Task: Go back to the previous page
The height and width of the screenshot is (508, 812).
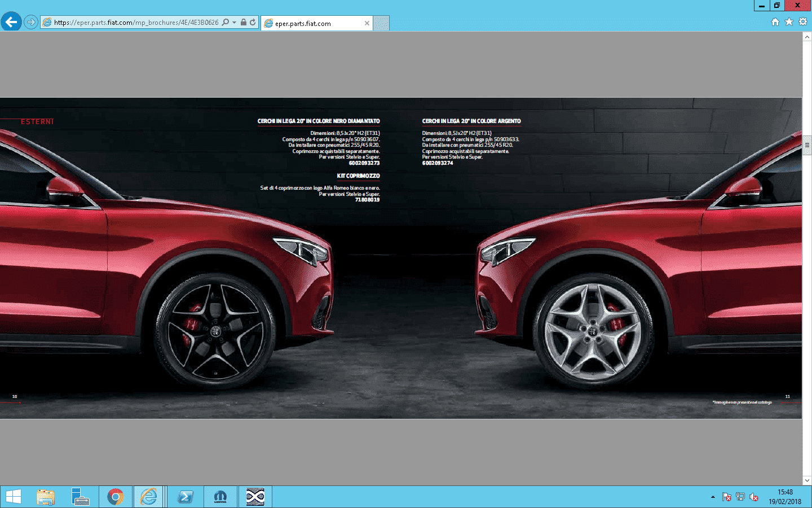Action: (11, 22)
